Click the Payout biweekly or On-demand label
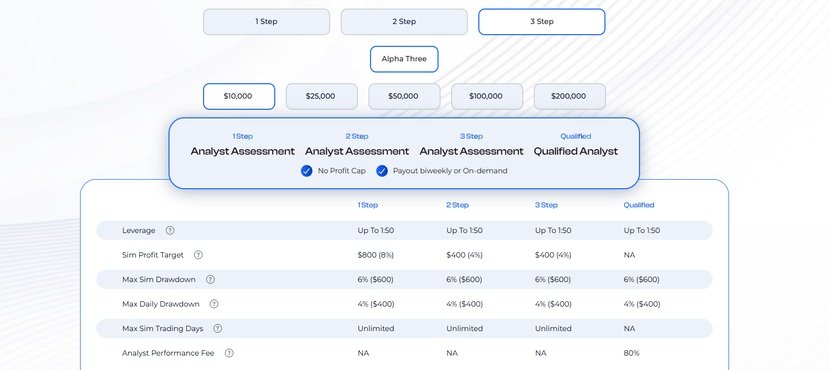This screenshot has height=370, width=830. click(450, 171)
